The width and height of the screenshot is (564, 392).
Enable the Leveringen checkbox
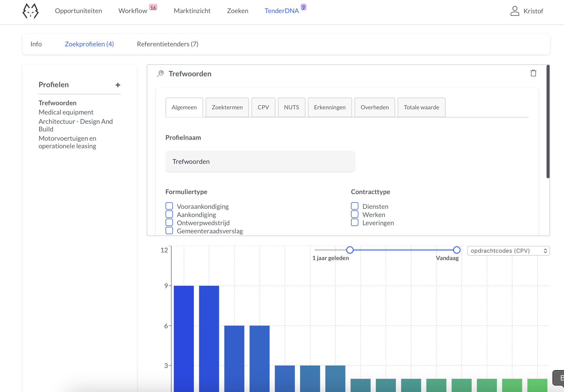click(355, 222)
